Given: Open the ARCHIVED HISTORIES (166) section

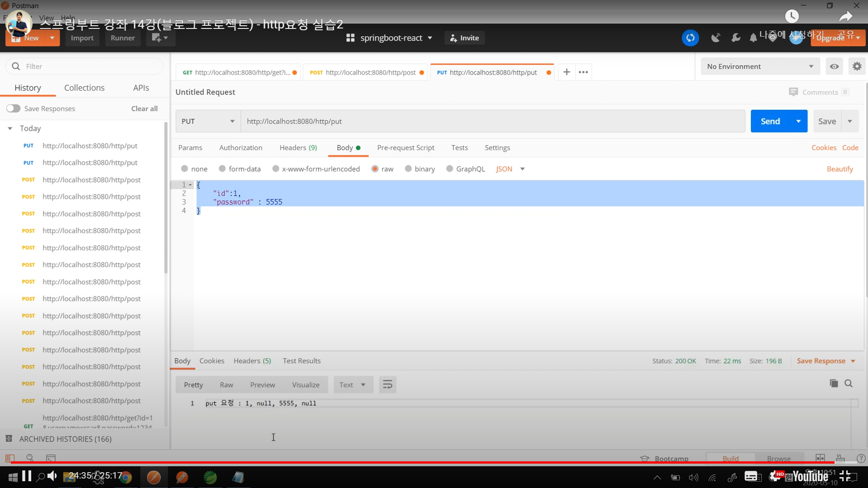Looking at the screenshot, I should coord(65,439).
